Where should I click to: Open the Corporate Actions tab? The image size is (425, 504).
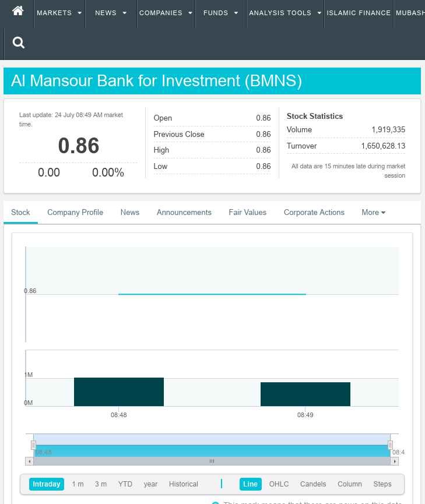click(x=314, y=213)
